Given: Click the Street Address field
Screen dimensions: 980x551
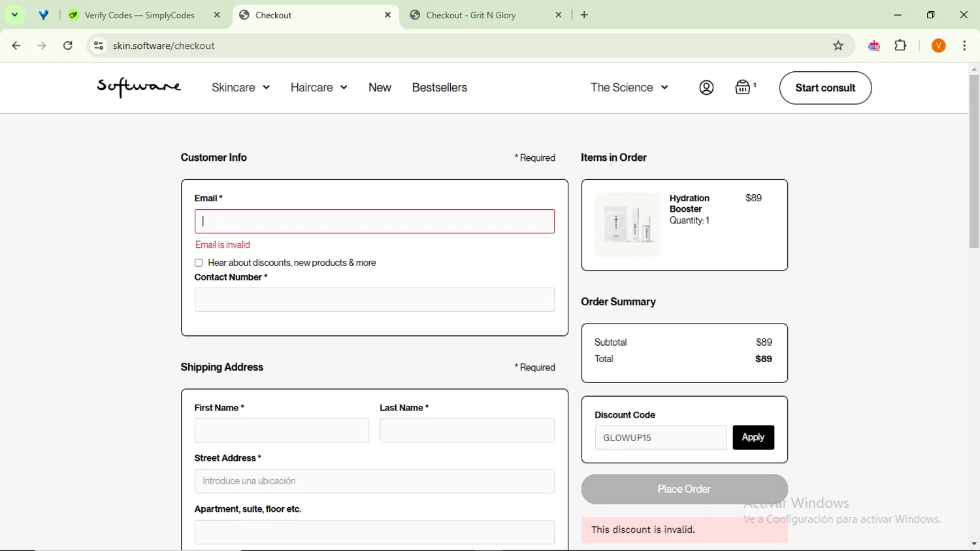Looking at the screenshot, I should (374, 481).
